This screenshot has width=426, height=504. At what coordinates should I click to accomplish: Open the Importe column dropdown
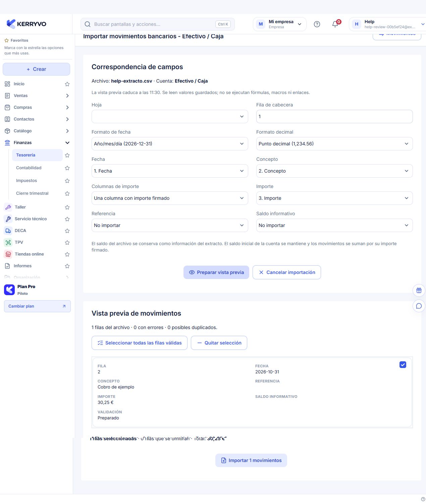point(334,198)
